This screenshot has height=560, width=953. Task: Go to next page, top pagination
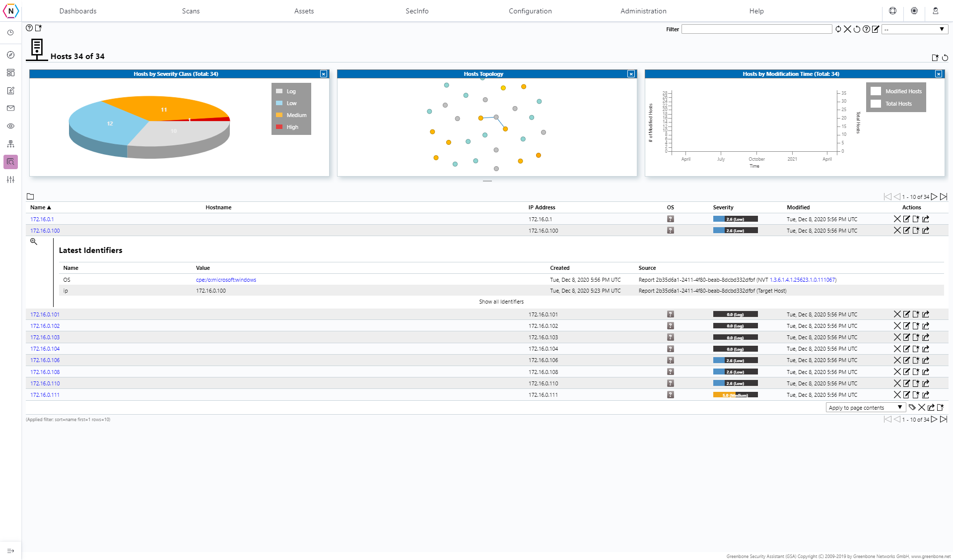pyautogui.click(x=934, y=197)
